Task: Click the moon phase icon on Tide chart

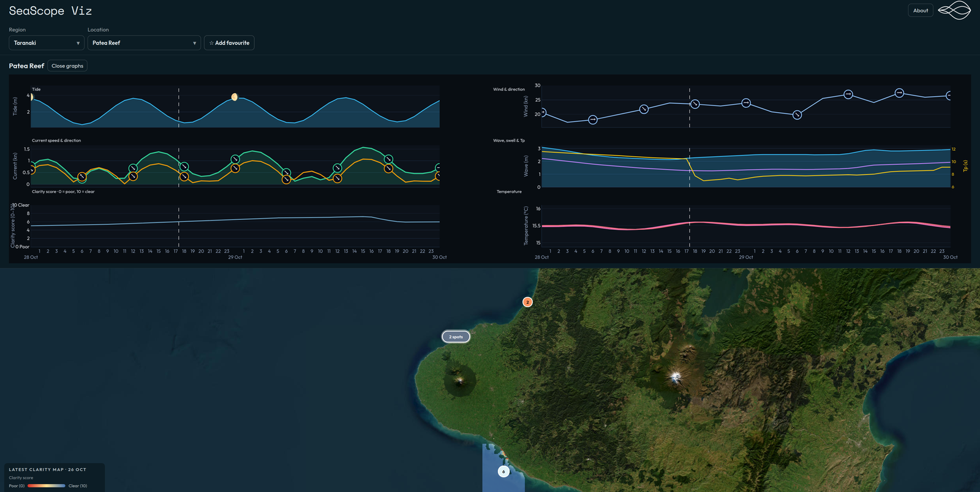Action: coord(235,97)
